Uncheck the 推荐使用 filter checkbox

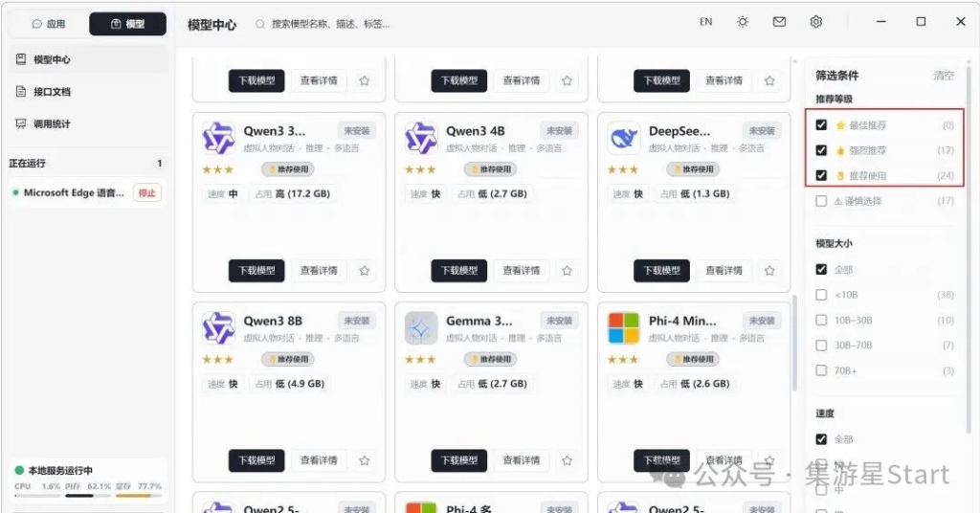(x=821, y=175)
